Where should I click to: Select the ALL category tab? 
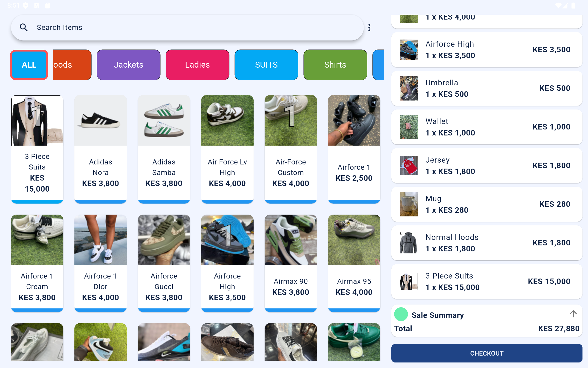(29, 65)
